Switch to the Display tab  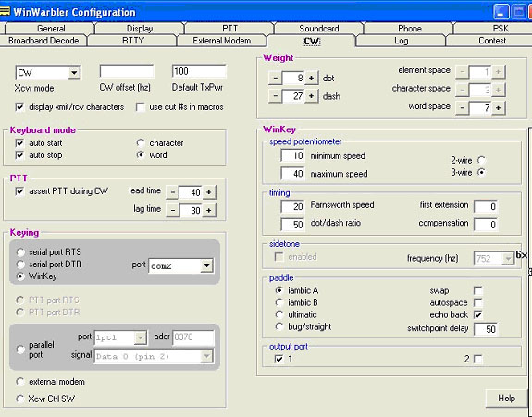point(140,29)
